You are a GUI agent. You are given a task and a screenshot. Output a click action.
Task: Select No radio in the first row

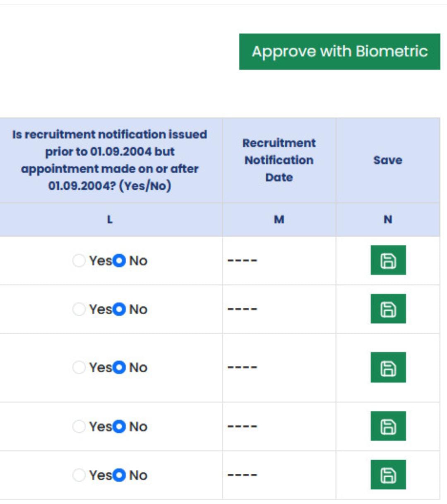[x=119, y=260]
